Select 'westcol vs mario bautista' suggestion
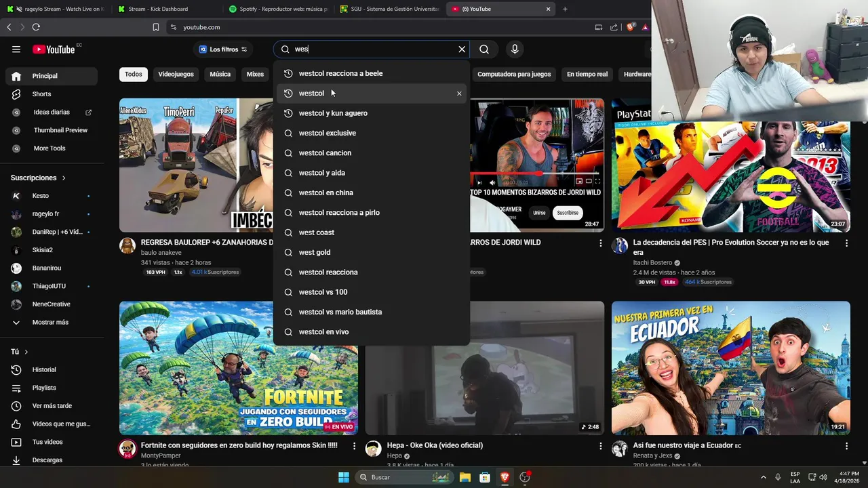The image size is (868, 488). point(372,312)
